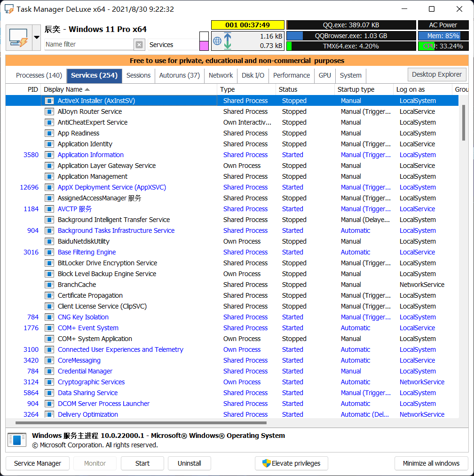Click the Mem: 85% progress bar
This screenshot has height=476, width=474.
(x=442, y=35)
